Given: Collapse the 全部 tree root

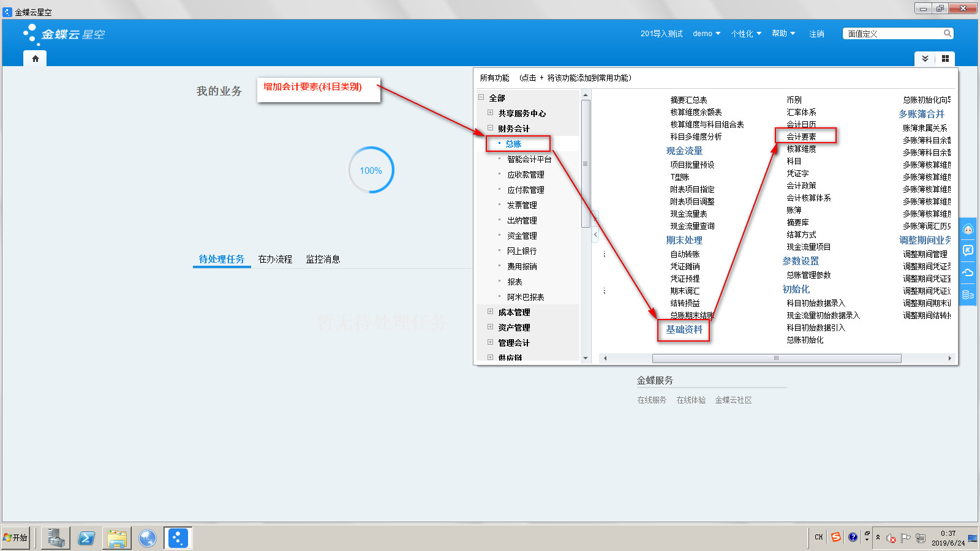Looking at the screenshot, I should (x=481, y=97).
